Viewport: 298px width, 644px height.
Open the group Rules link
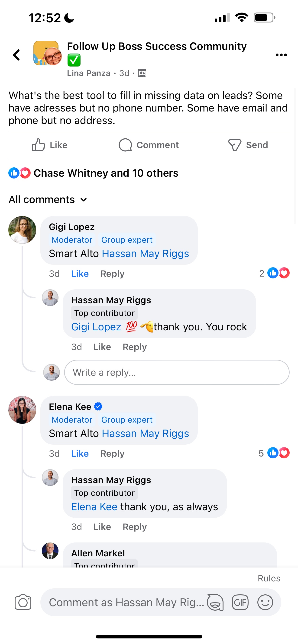click(x=269, y=578)
